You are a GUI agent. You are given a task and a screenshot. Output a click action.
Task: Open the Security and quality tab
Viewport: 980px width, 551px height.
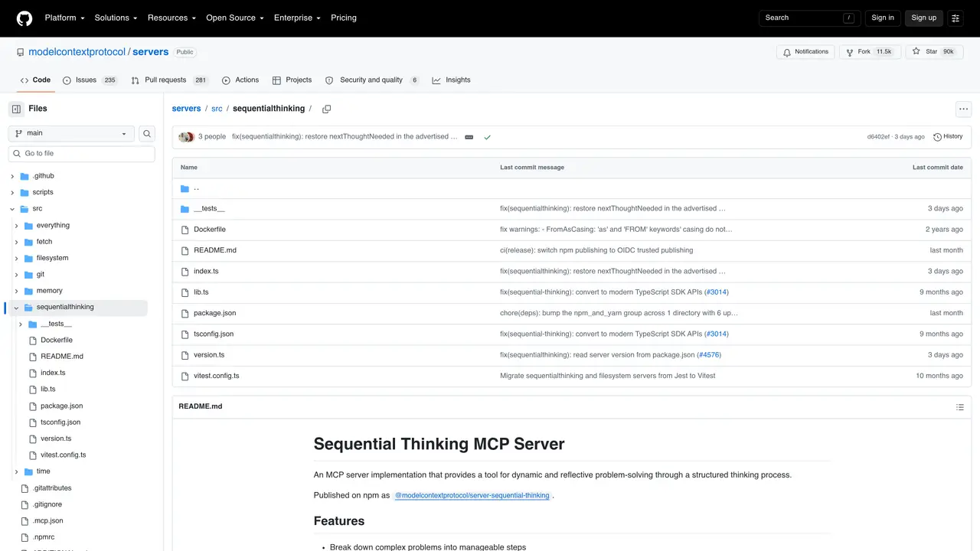[372, 80]
